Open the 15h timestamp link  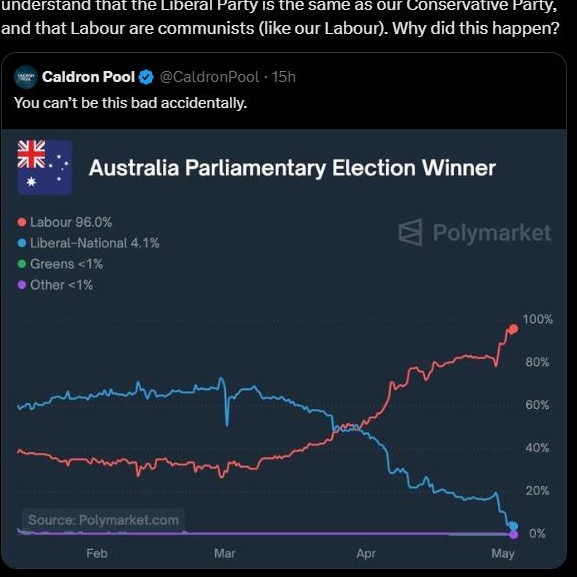click(x=283, y=77)
